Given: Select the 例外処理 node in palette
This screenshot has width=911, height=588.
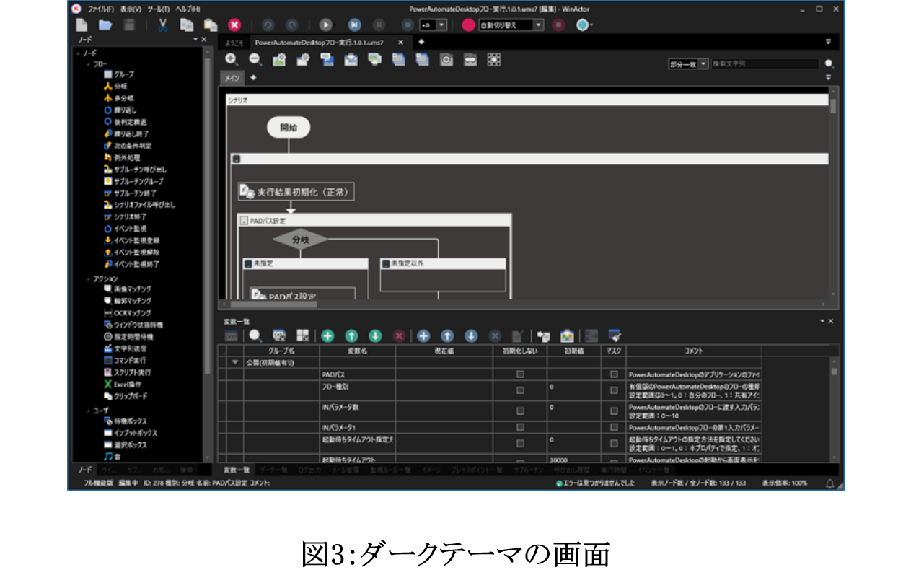Looking at the screenshot, I should point(121,157).
